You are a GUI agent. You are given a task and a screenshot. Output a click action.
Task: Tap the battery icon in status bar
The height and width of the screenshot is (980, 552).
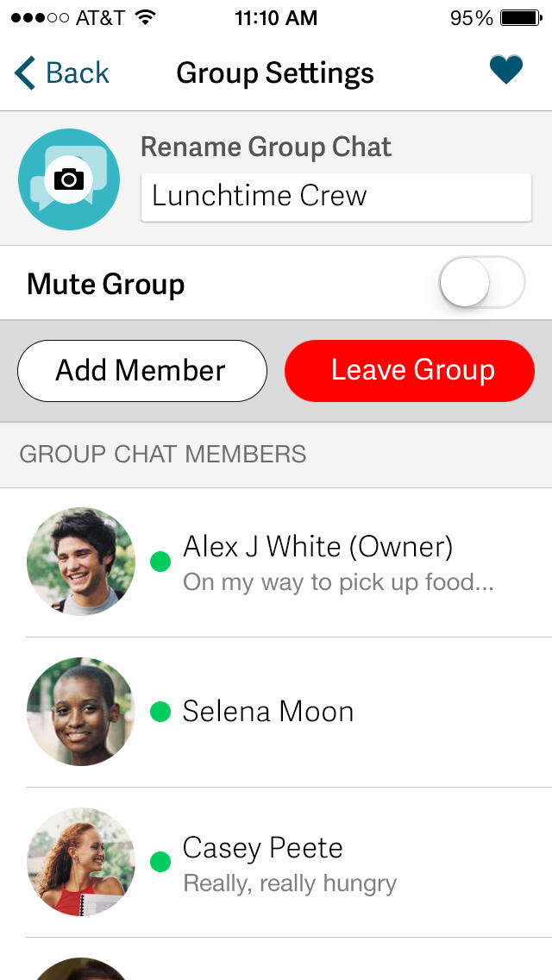pos(520,17)
